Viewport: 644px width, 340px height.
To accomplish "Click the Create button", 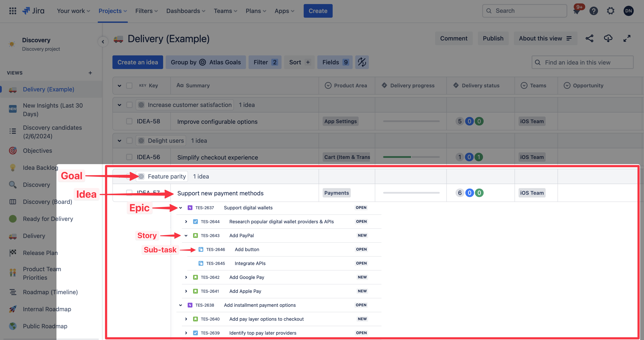I will 318,11.
